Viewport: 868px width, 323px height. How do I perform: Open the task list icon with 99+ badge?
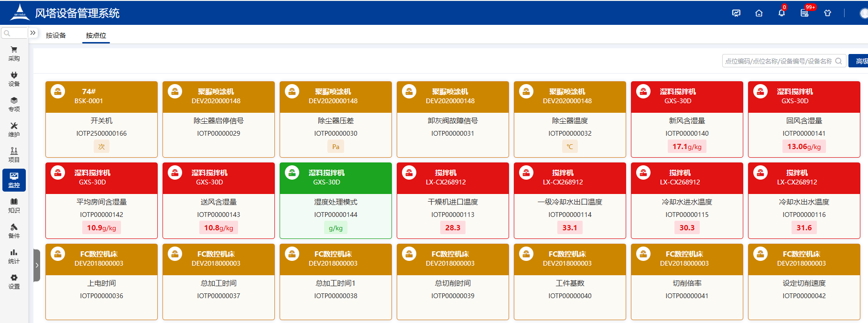tap(805, 12)
